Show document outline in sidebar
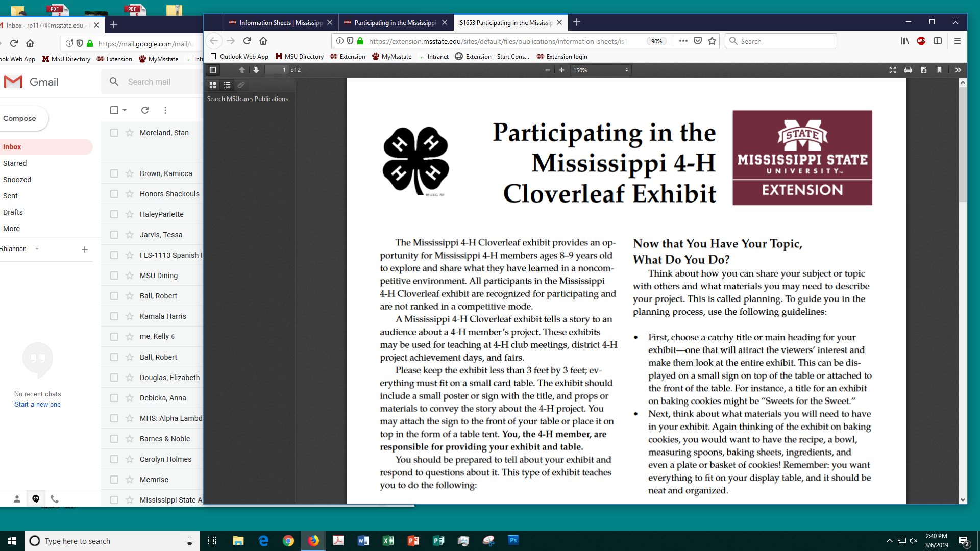The height and width of the screenshot is (551, 980). click(x=227, y=85)
